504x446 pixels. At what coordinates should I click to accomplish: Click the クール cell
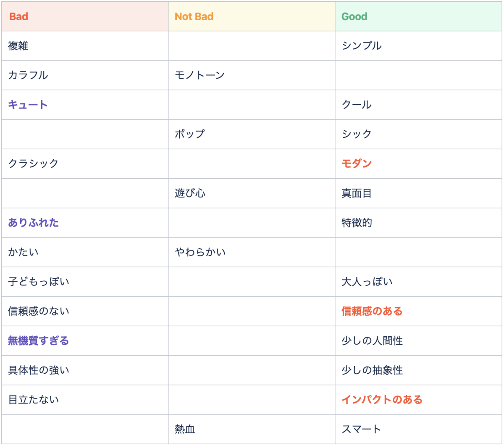418,105
